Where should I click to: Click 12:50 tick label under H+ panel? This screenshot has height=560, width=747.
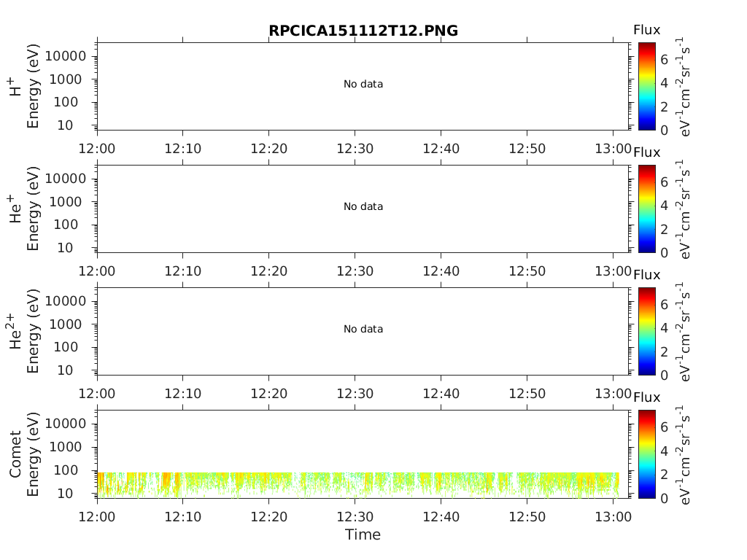[527, 149]
